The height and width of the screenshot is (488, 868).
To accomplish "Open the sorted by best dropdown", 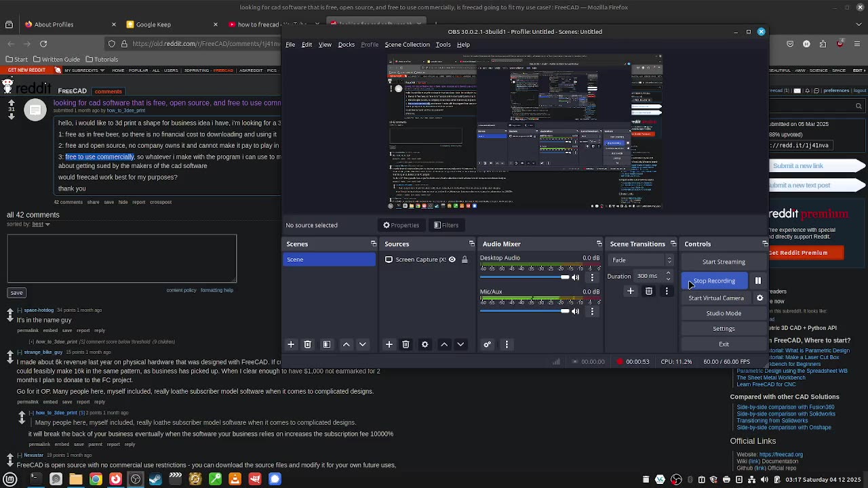I will click(40, 224).
